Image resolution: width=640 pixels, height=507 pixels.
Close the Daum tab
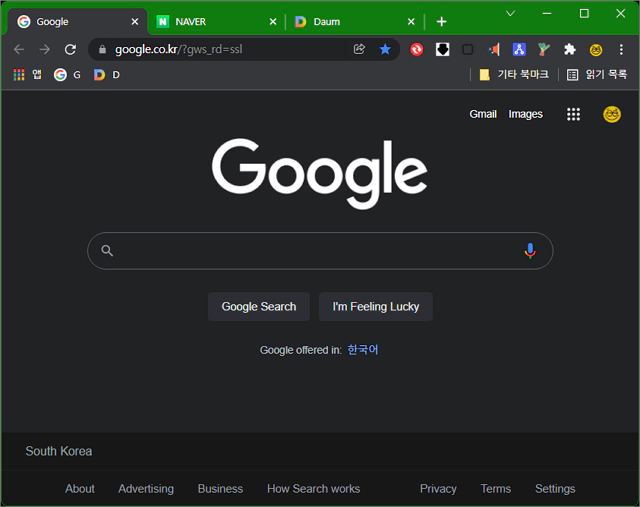click(411, 22)
